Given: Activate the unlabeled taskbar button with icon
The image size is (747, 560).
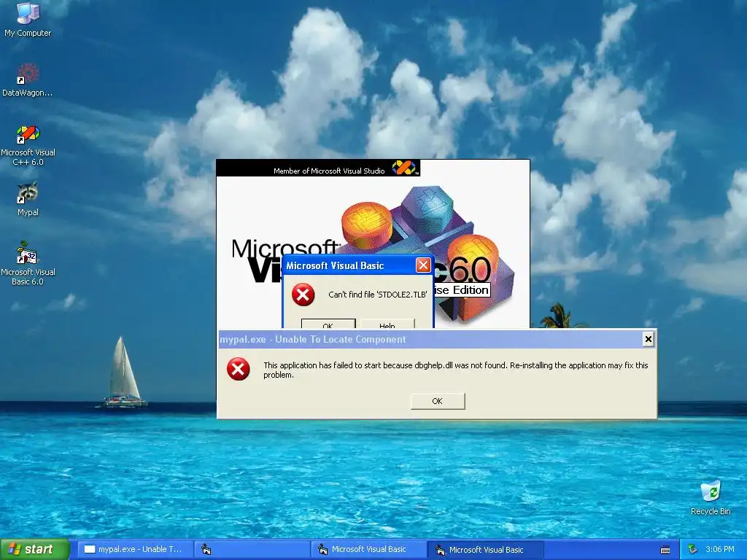Looking at the screenshot, I should click(x=252, y=549).
